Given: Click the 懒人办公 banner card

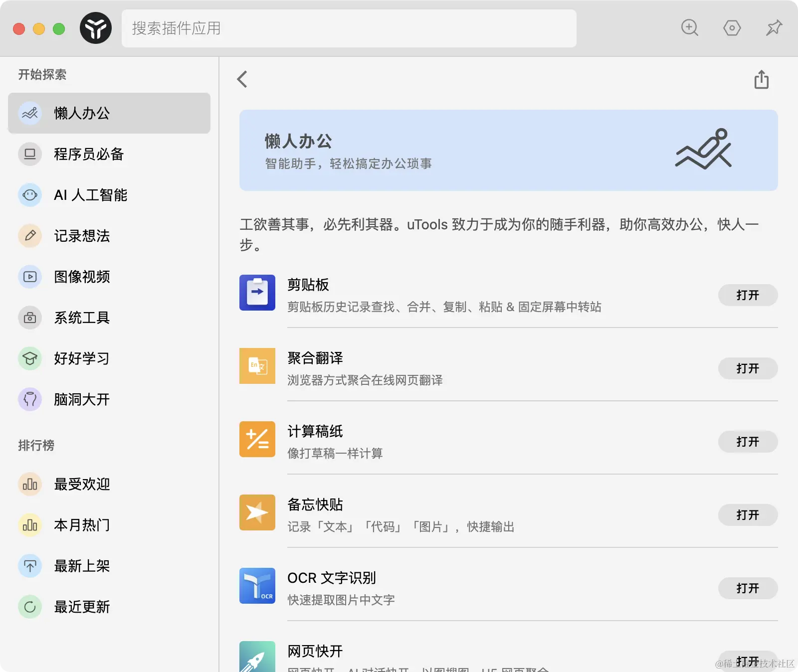Looking at the screenshot, I should (509, 150).
